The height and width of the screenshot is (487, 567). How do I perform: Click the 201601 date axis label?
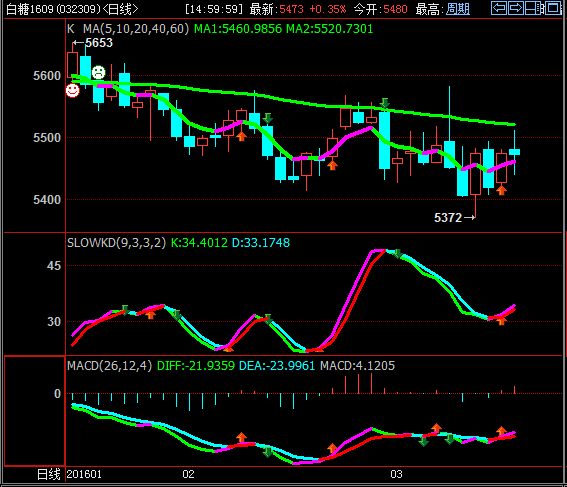[x=84, y=474]
